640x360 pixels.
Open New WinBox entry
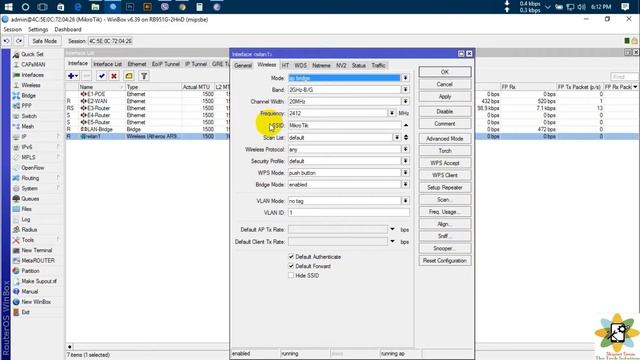click(36, 302)
